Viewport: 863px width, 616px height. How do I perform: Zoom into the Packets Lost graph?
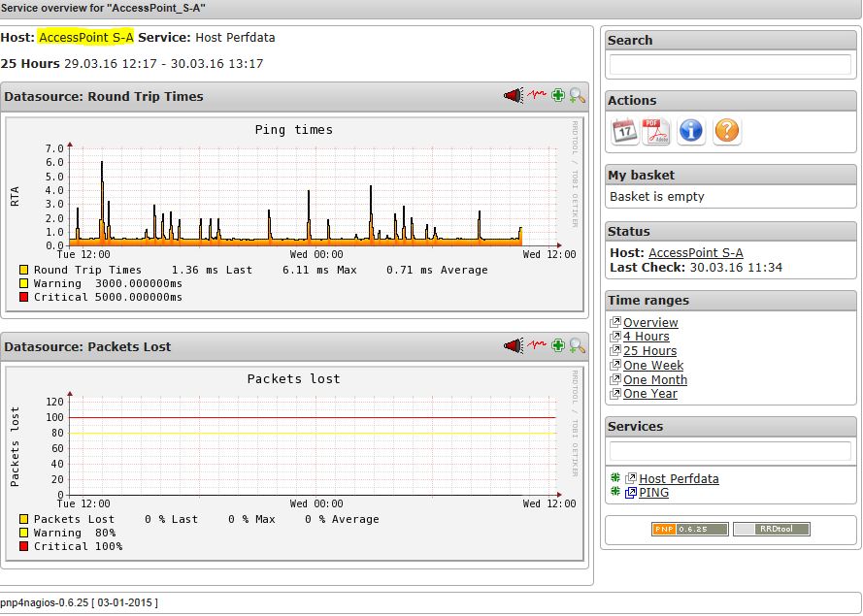(x=578, y=345)
